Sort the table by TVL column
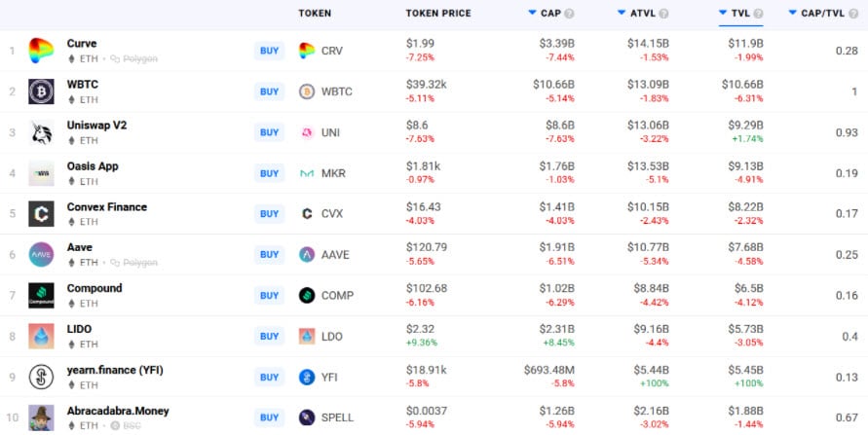This screenshot has height=435, width=868. [x=740, y=14]
